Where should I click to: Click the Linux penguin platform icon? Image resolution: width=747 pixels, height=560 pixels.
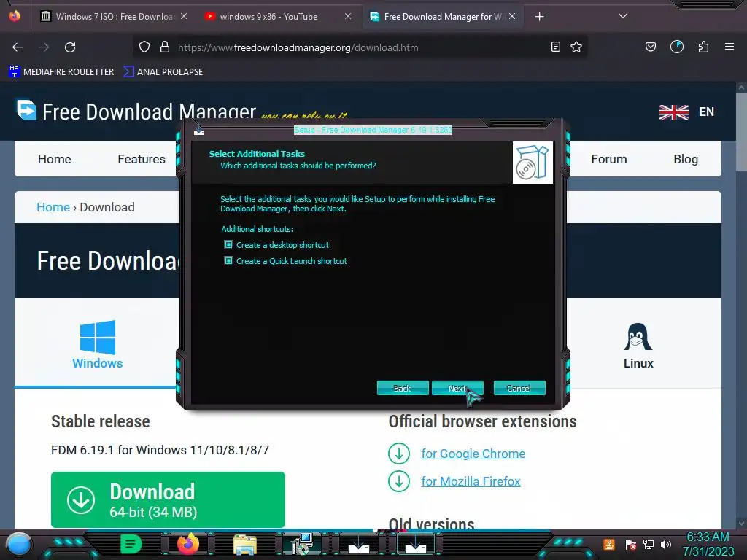click(x=638, y=337)
